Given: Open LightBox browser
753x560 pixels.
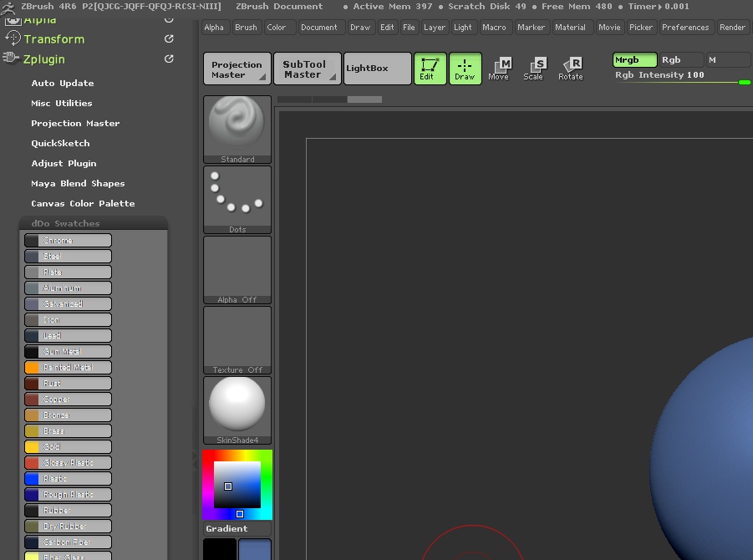Looking at the screenshot, I should pos(378,69).
